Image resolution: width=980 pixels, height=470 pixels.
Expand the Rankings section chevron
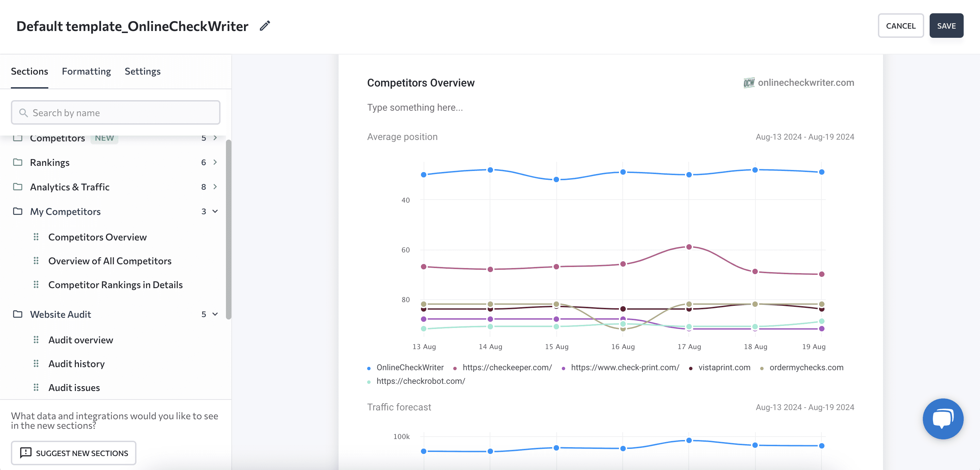pyautogui.click(x=215, y=162)
